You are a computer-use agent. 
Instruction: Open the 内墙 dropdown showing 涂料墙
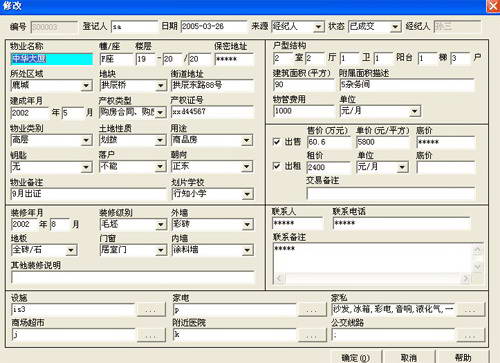coord(247,250)
